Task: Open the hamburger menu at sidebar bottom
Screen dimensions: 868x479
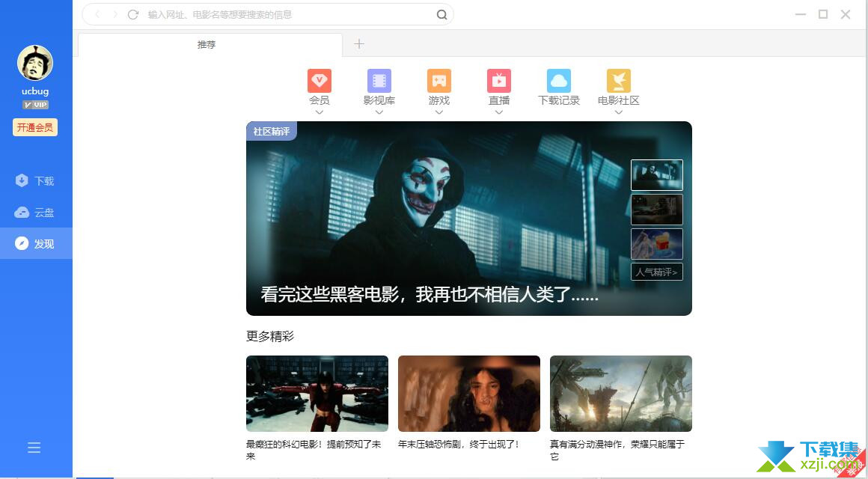Action: 34,448
